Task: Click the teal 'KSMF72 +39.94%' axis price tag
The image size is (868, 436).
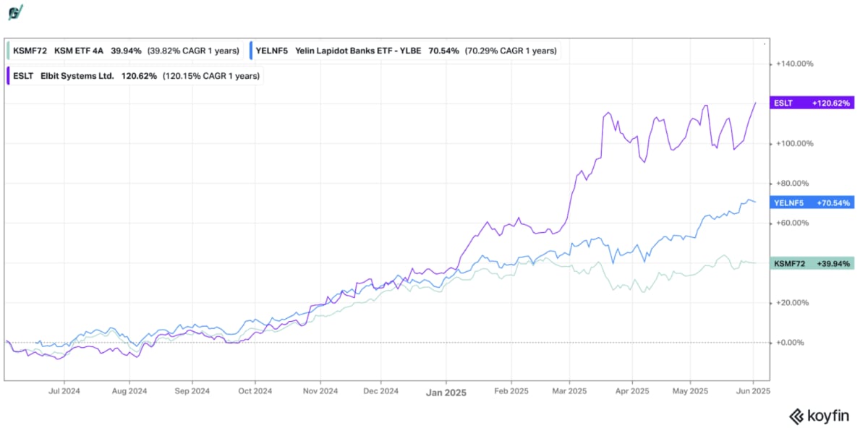Action: point(812,263)
